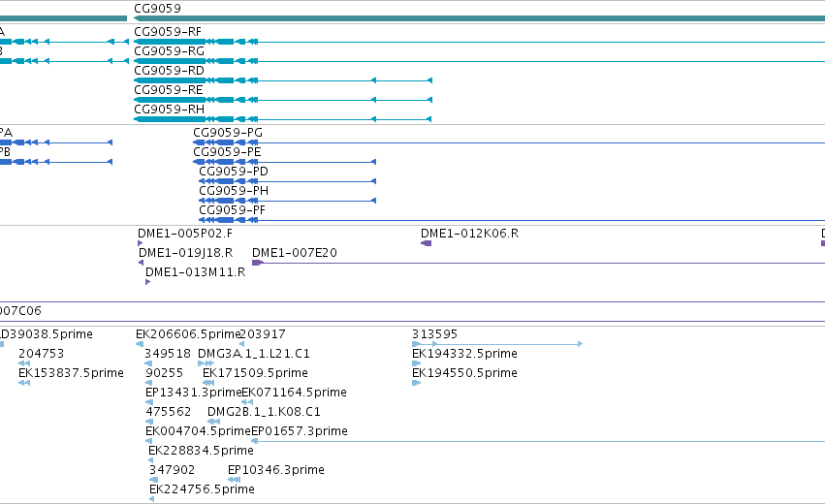Click the EK206606.5prime EST label
The image size is (825, 504).
[x=188, y=334]
